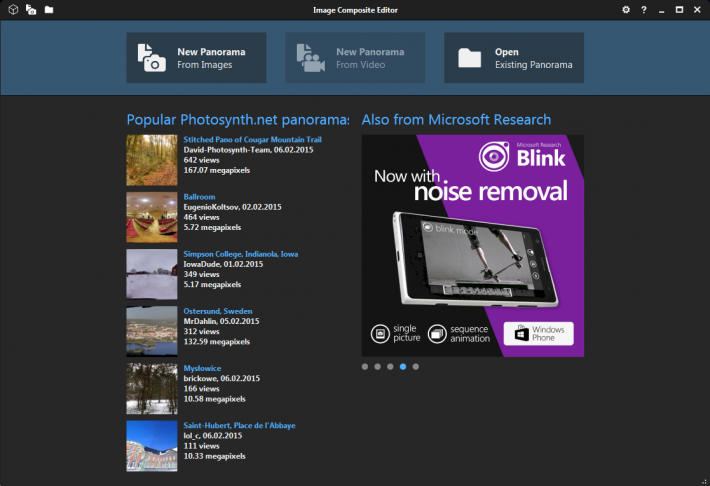Open the Ballroom panorama link
The image size is (710, 486).
pos(199,197)
